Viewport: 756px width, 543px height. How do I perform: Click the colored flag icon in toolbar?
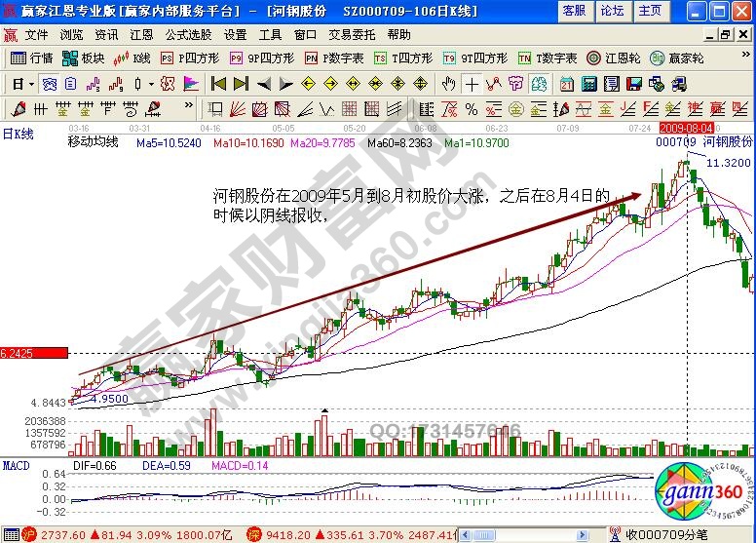(191, 84)
